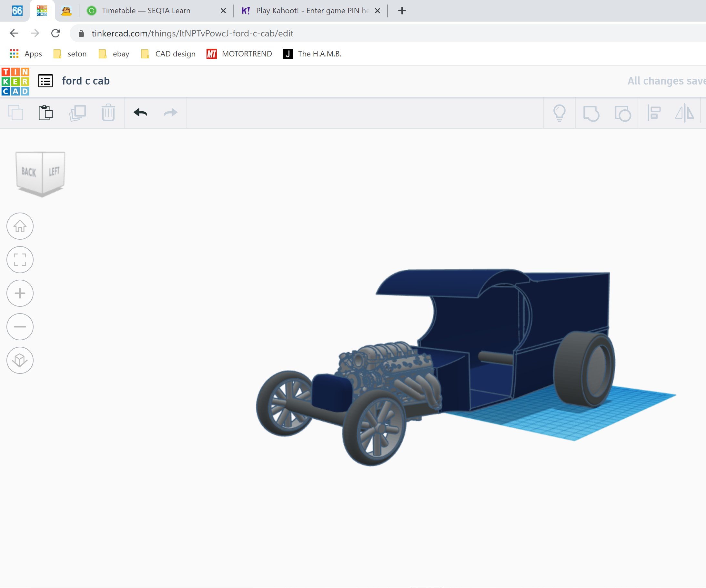Click the BACK face of view cube

29,172
